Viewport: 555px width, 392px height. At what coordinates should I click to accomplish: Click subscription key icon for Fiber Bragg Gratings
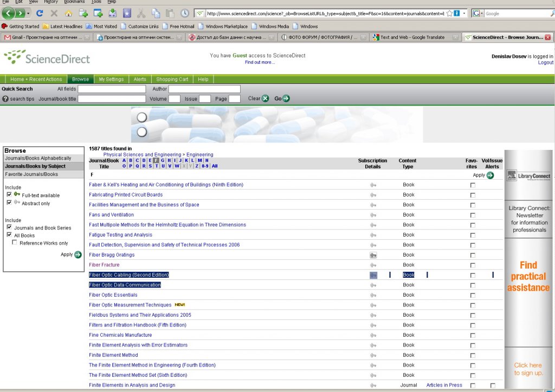coord(373,255)
